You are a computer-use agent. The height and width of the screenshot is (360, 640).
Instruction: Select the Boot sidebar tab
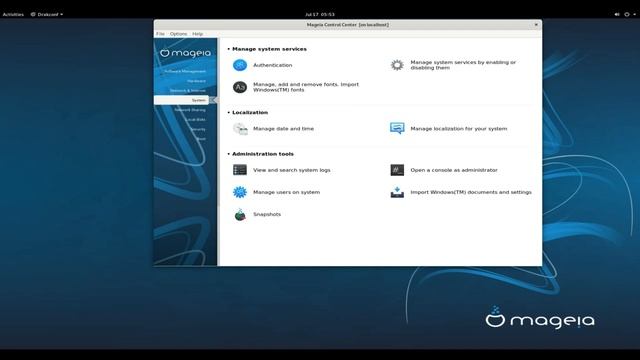(x=201, y=139)
